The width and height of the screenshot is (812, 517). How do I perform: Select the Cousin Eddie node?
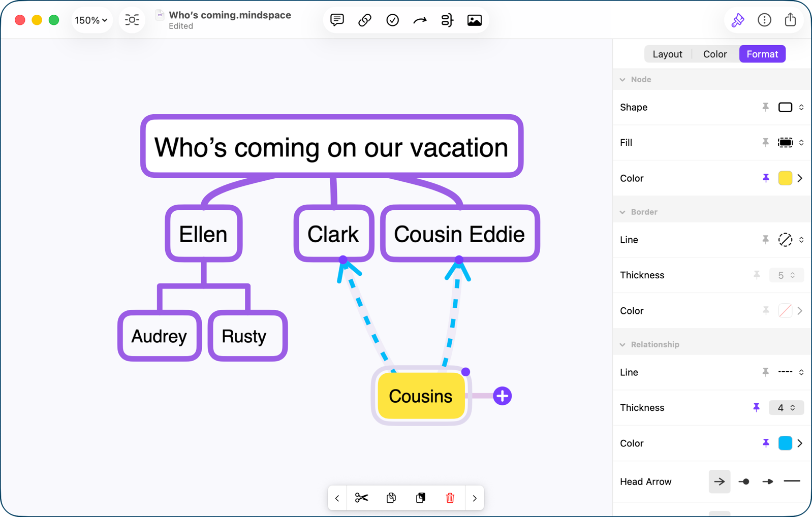coord(460,234)
